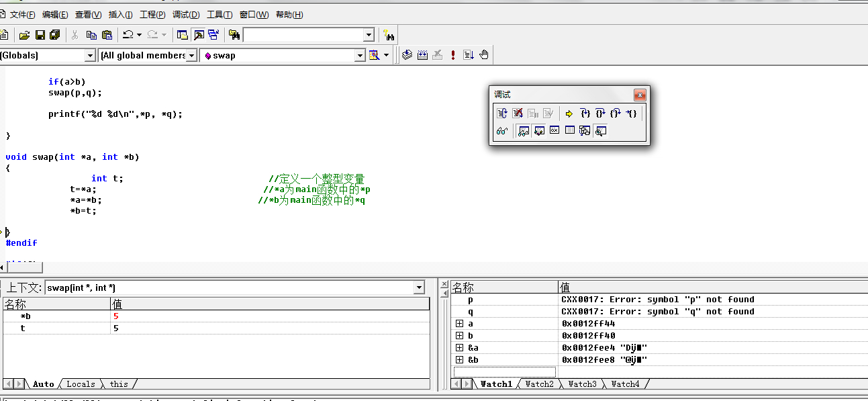Viewport: 868px width, 401px height.
Task: Click the Search binoculars help icon
Action: tap(389, 35)
